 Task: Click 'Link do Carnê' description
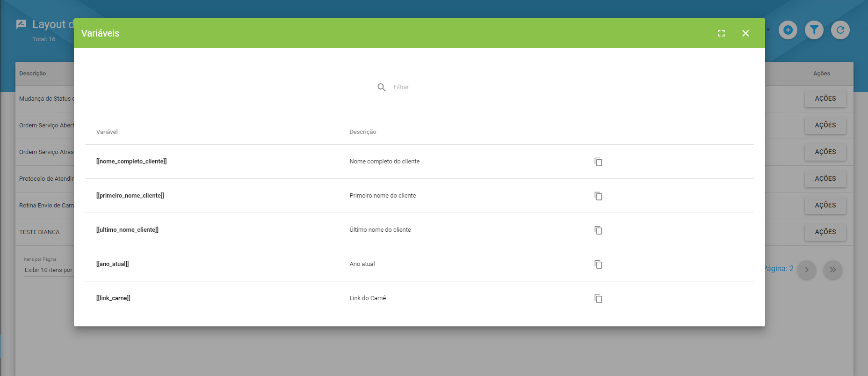point(368,298)
